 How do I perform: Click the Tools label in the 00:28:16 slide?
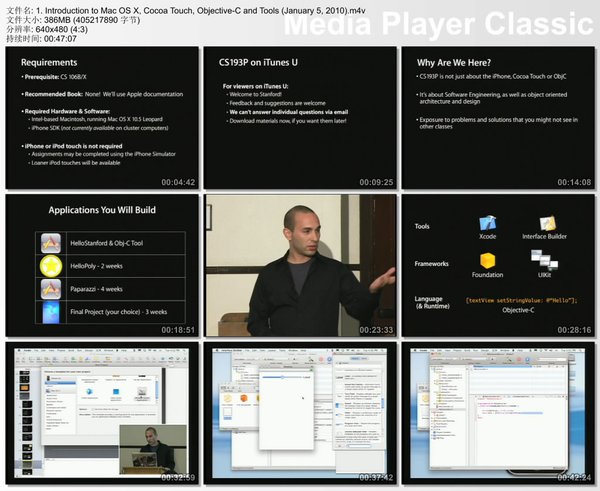[422, 226]
